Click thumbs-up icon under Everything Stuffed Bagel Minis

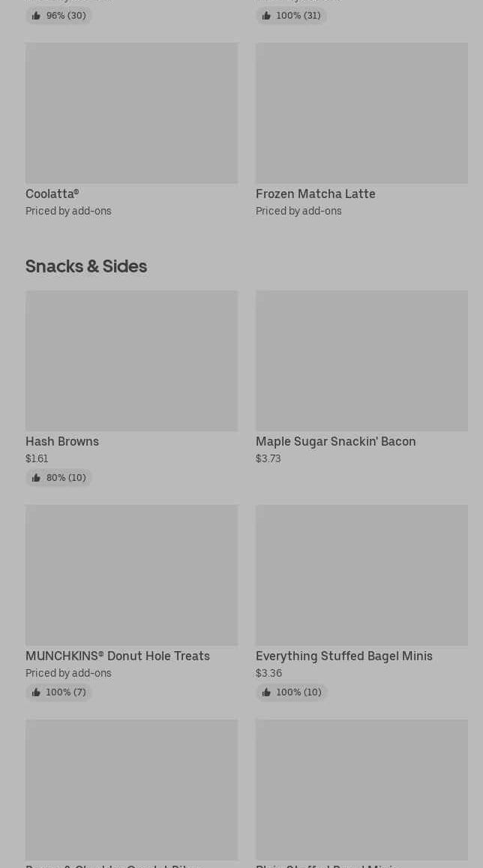click(x=266, y=692)
